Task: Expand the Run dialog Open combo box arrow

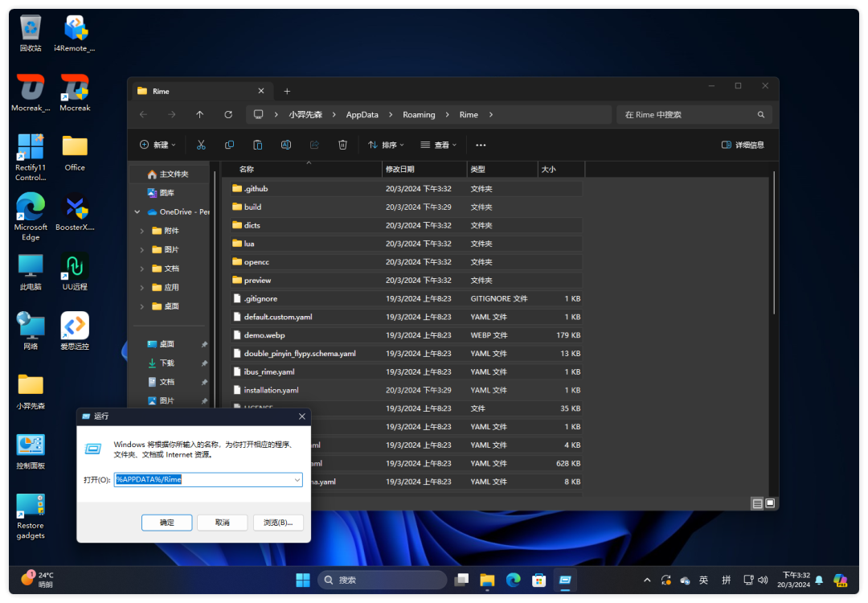Action: pos(297,479)
